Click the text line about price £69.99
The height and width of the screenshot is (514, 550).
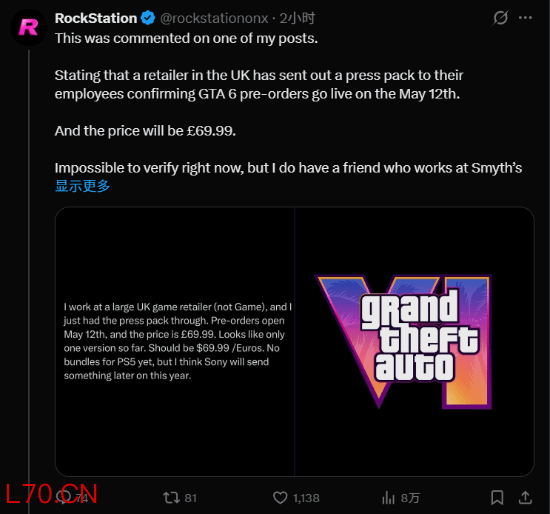click(x=145, y=131)
